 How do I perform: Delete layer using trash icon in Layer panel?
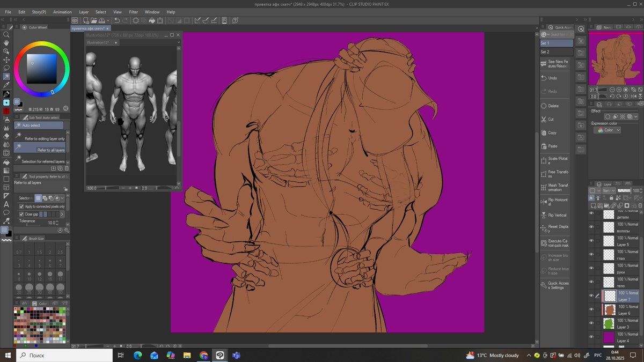pyautogui.click(x=639, y=205)
